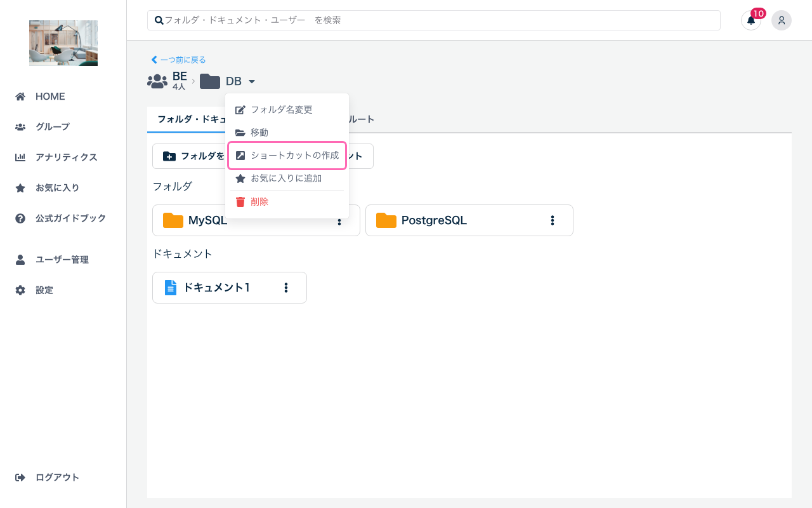Choose お気に入りに追加 from menu
Image resolution: width=812 pixels, height=508 pixels.
coord(285,178)
